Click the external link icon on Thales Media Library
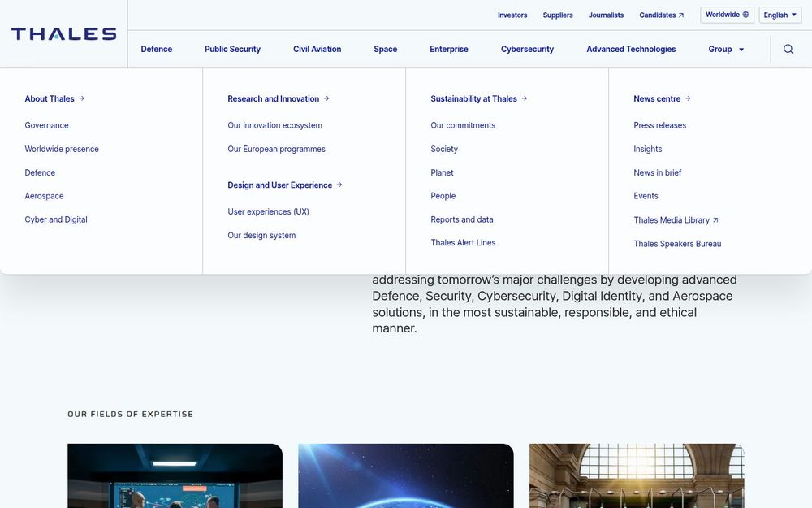 pyautogui.click(x=715, y=219)
